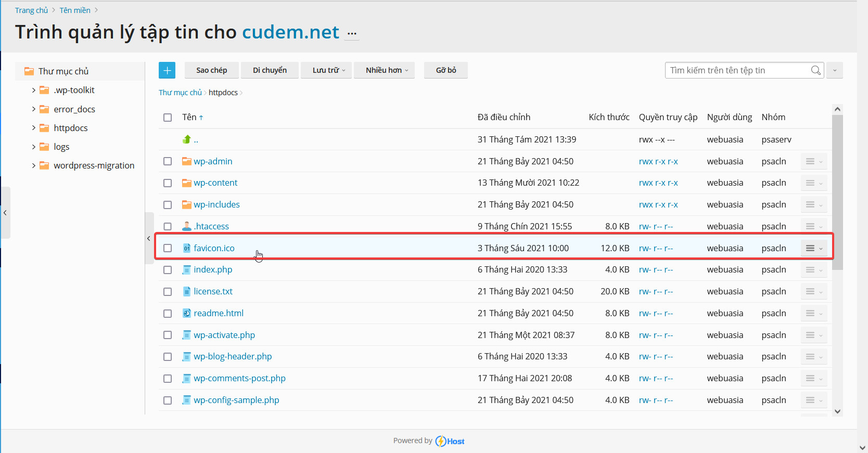Click httpdocs path breadcrumb
Viewport: 868px width, 453px height.
(x=223, y=93)
